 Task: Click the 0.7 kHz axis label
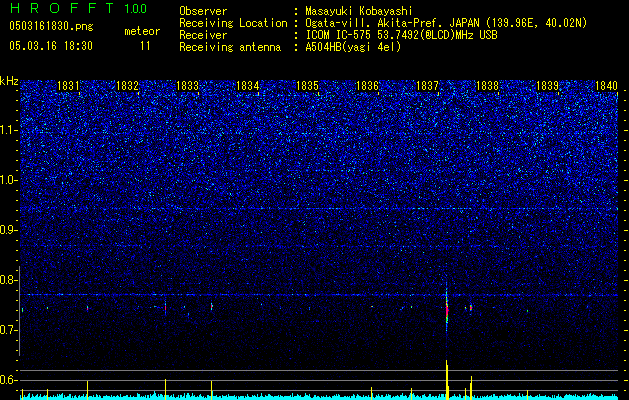point(9,330)
